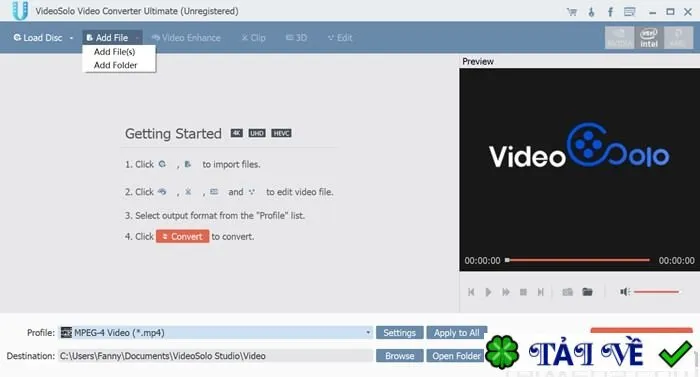This screenshot has width=700, height=377.
Task: Play the preview video
Action: (488, 292)
